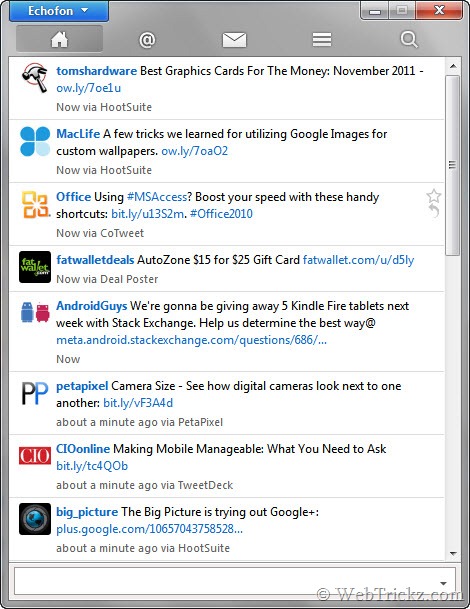Open CIOonline username link
This screenshot has width=470, height=609.
click(x=83, y=449)
